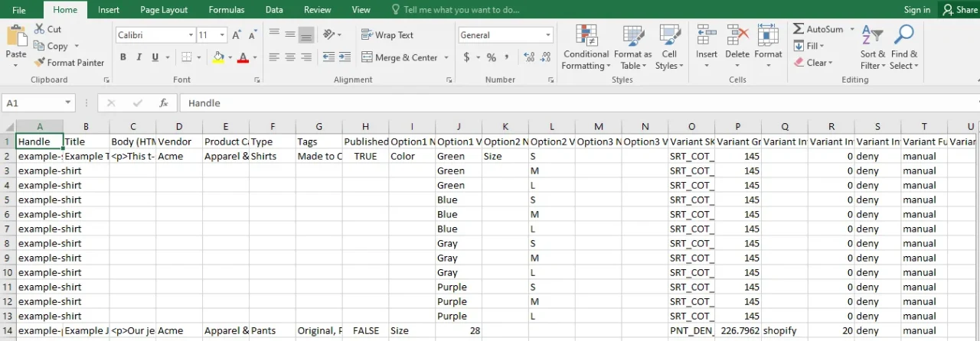Click the Copy icon

pyautogui.click(x=39, y=46)
